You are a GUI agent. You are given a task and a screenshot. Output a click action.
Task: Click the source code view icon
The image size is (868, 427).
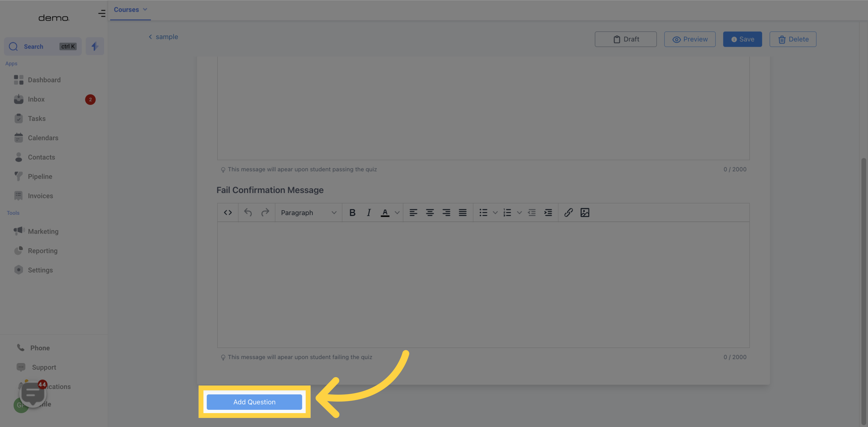pos(228,213)
